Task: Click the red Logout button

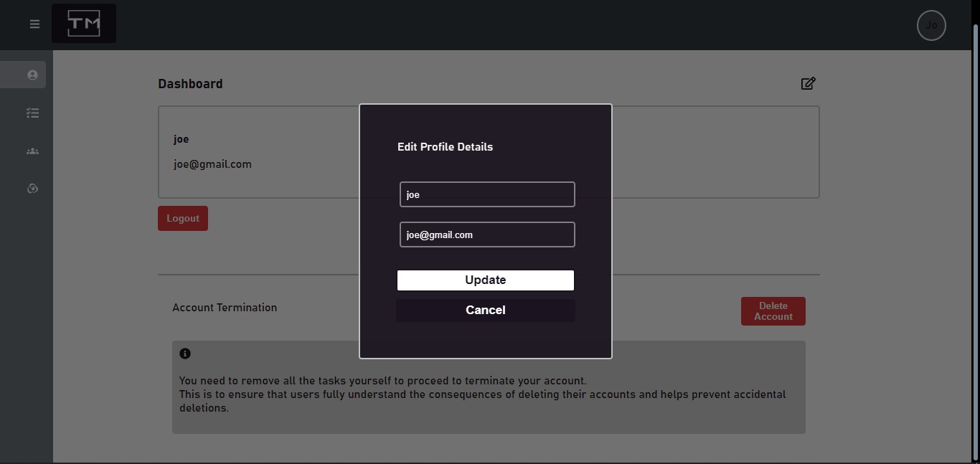Action: (x=183, y=219)
